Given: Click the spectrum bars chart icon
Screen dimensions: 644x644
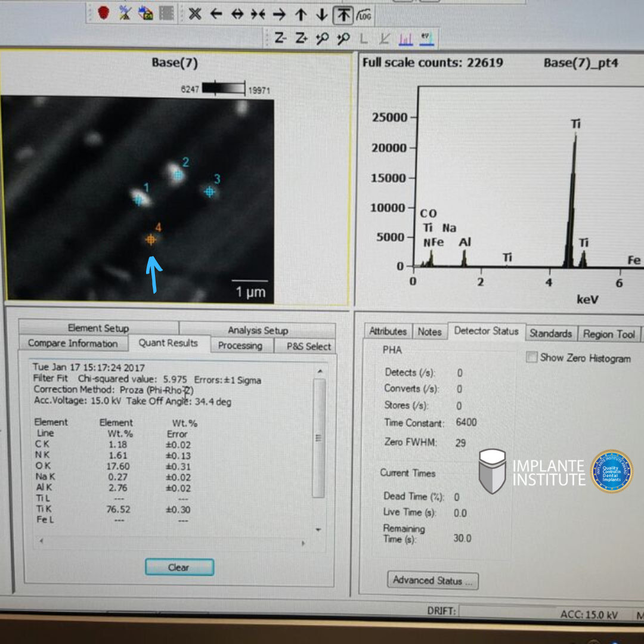Looking at the screenshot, I should pos(406,39).
